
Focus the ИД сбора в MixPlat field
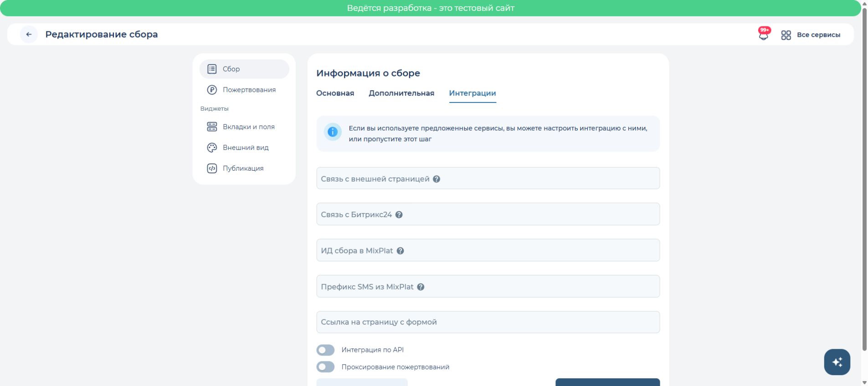(488, 250)
